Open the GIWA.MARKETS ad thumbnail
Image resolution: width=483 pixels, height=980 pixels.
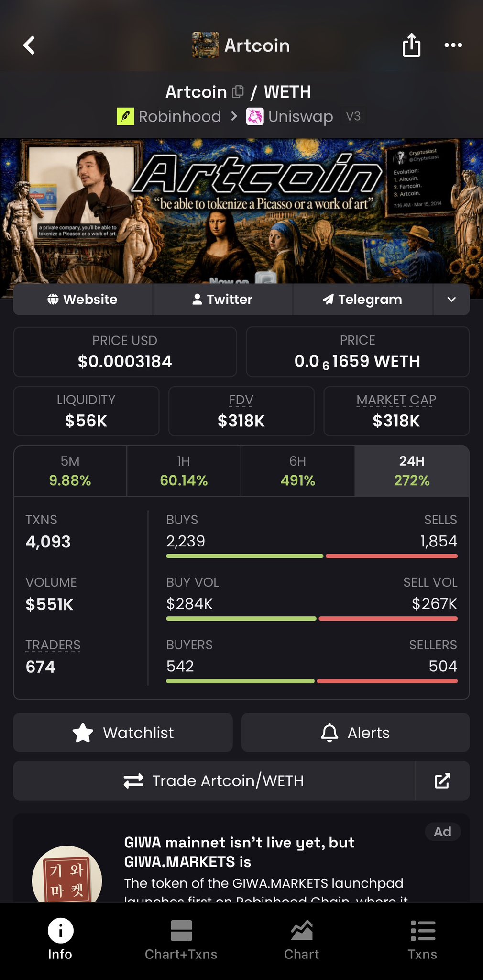[x=67, y=875]
